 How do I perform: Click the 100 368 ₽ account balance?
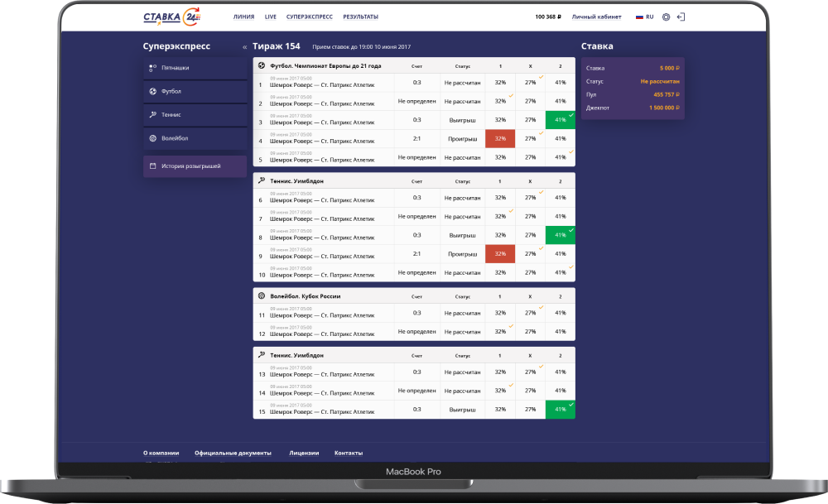click(x=548, y=17)
